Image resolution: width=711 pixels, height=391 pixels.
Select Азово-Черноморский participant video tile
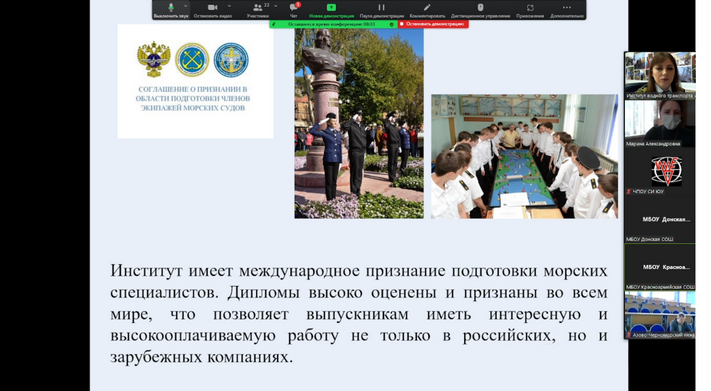[660, 315]
